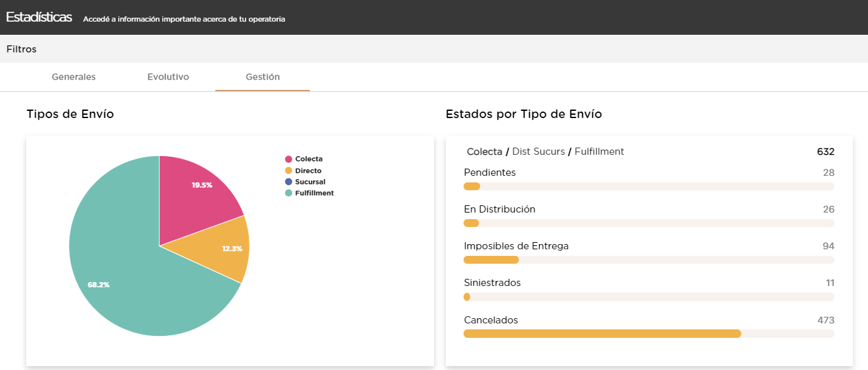Open the Generales tab
This screenshot has height=370, width=868.
tap(74, 77)
